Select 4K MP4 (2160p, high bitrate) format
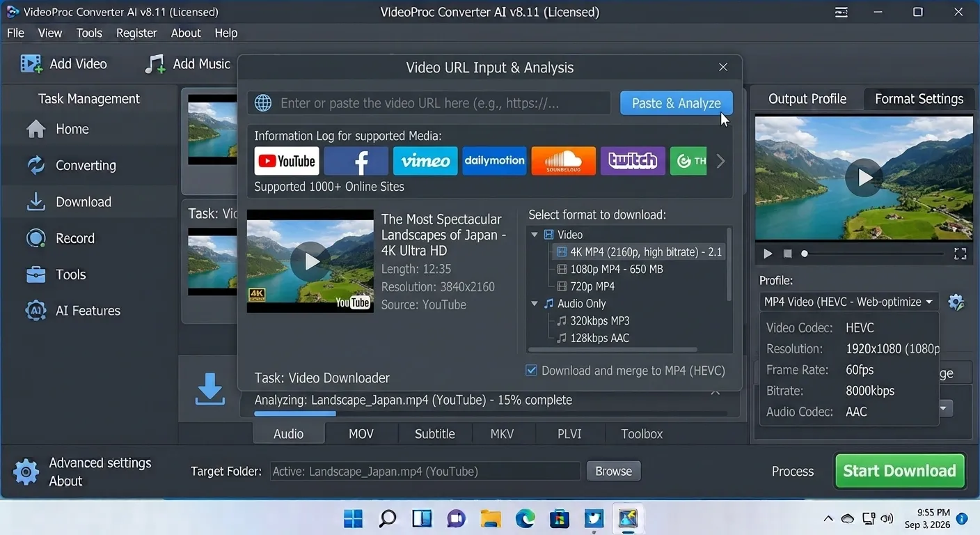Screen dimensions: 980x535 (638, 251)
